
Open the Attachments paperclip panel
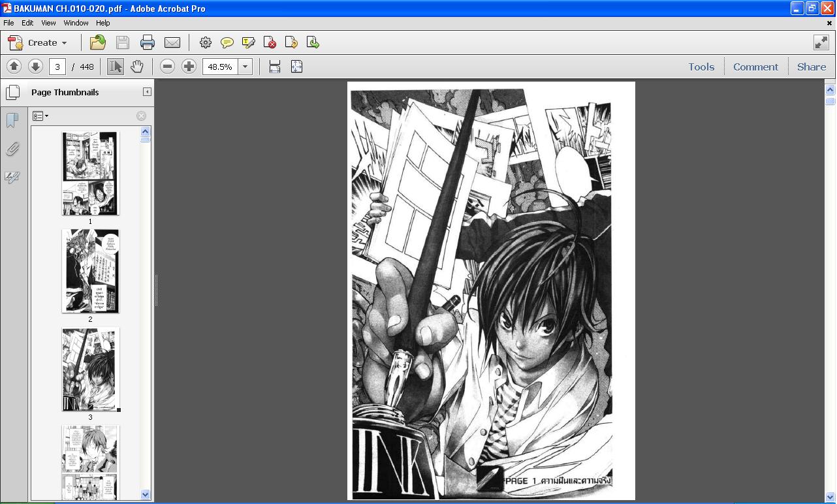12,149
